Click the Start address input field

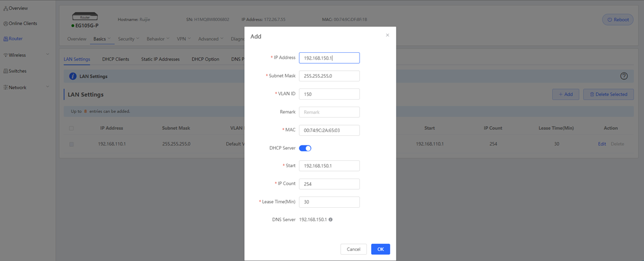329,166
